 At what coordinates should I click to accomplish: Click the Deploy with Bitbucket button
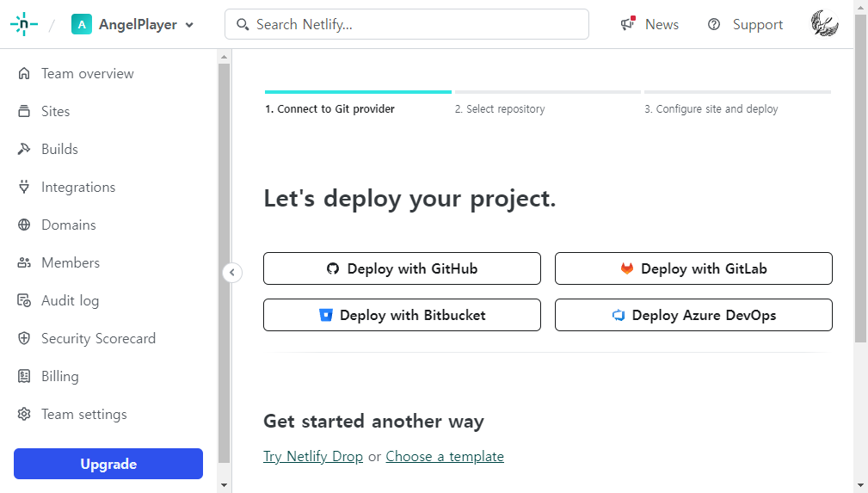[402, 315]
